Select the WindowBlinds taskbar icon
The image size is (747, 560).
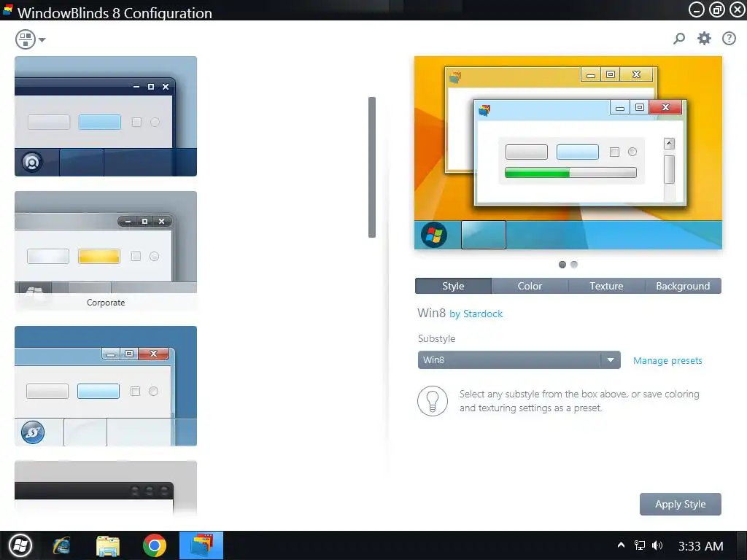coord(201,545)
